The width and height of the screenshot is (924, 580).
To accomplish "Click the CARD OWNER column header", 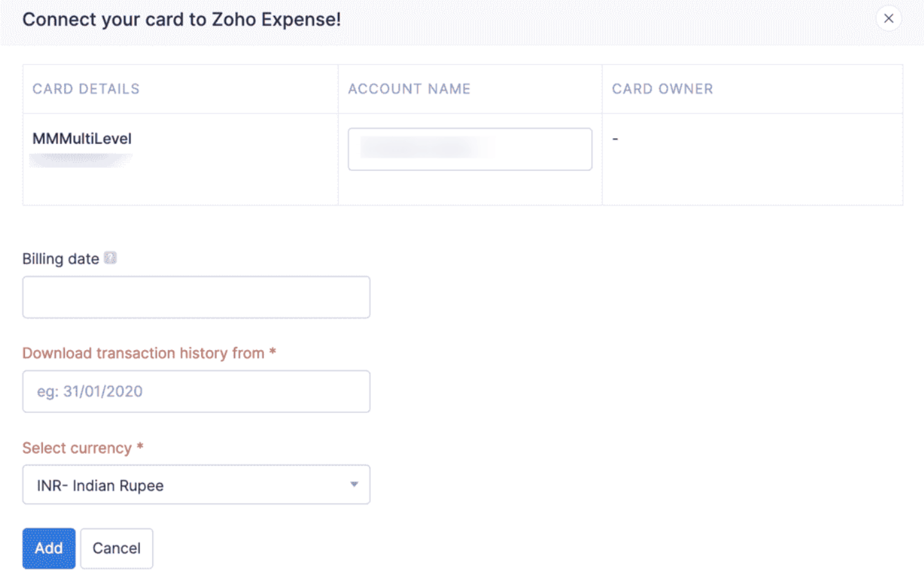I will click(662, 89).
